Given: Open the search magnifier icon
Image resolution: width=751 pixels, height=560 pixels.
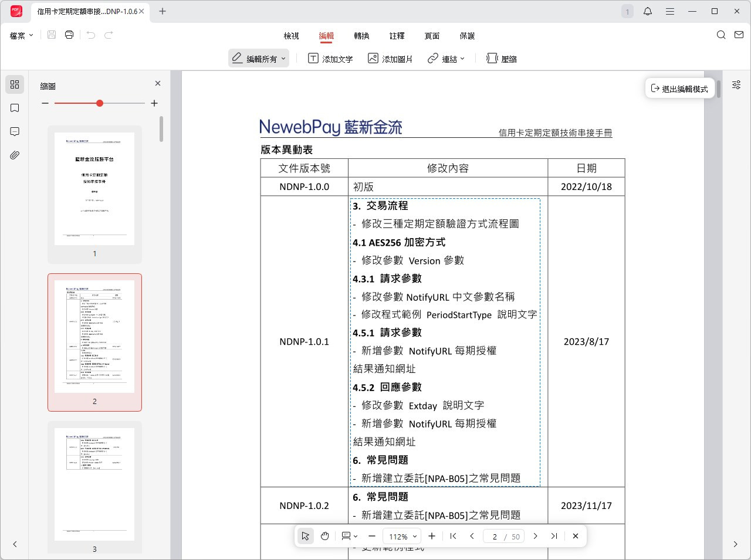Looking at the screenshot, I should point(721,35).
